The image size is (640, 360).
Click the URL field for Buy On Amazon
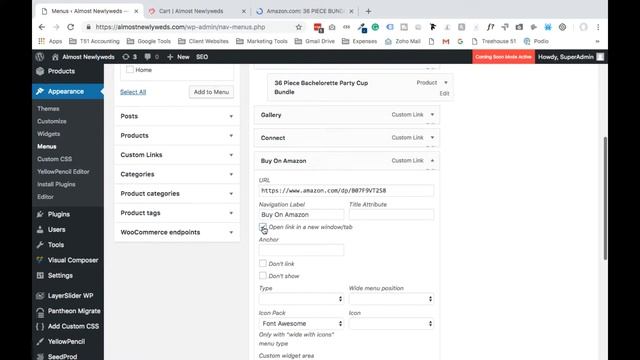pyautogui.click(x=346, y=191)
